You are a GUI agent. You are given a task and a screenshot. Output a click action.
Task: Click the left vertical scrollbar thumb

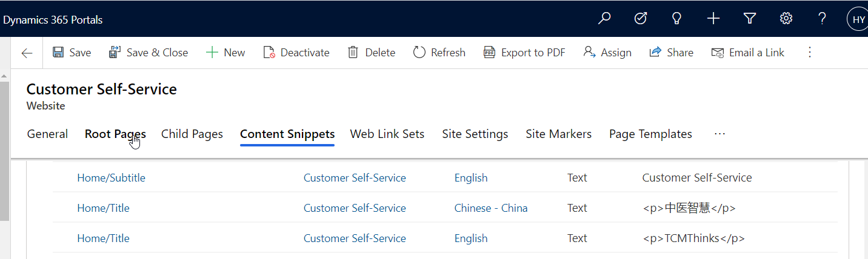coord(4,151)
